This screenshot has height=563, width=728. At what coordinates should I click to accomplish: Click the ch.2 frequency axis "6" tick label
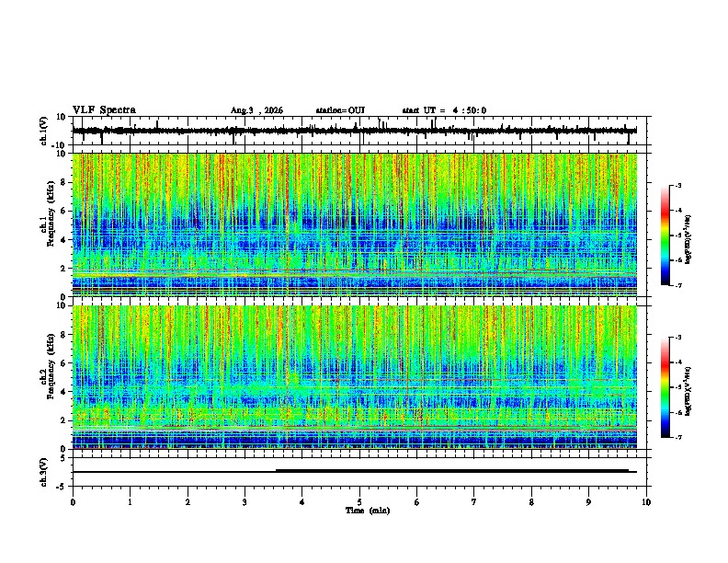[x=63, y=363]
